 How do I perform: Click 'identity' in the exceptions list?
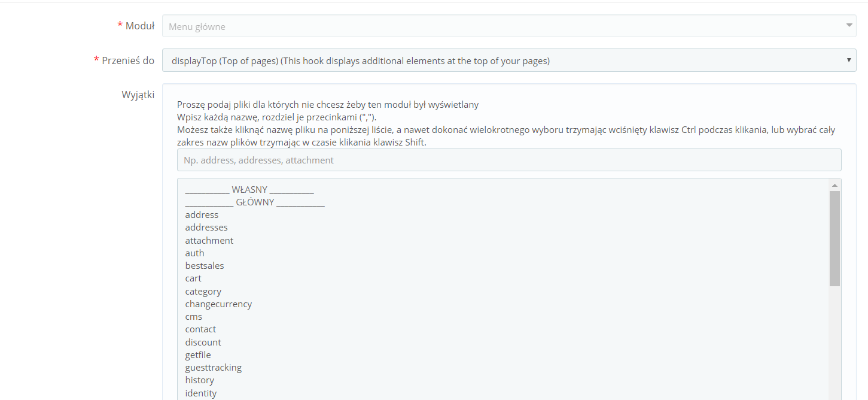[201, 393]
